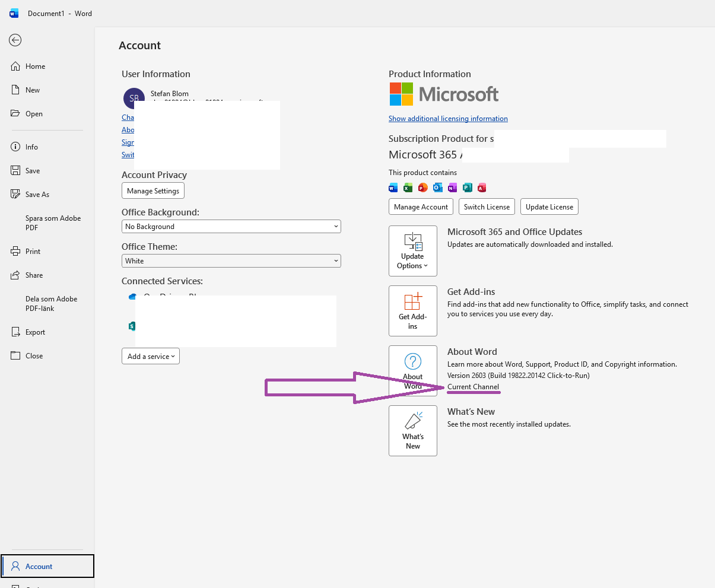715x588 pixels.
Task: Click the Word product icon under This product contains
Action: coord(393,188)
